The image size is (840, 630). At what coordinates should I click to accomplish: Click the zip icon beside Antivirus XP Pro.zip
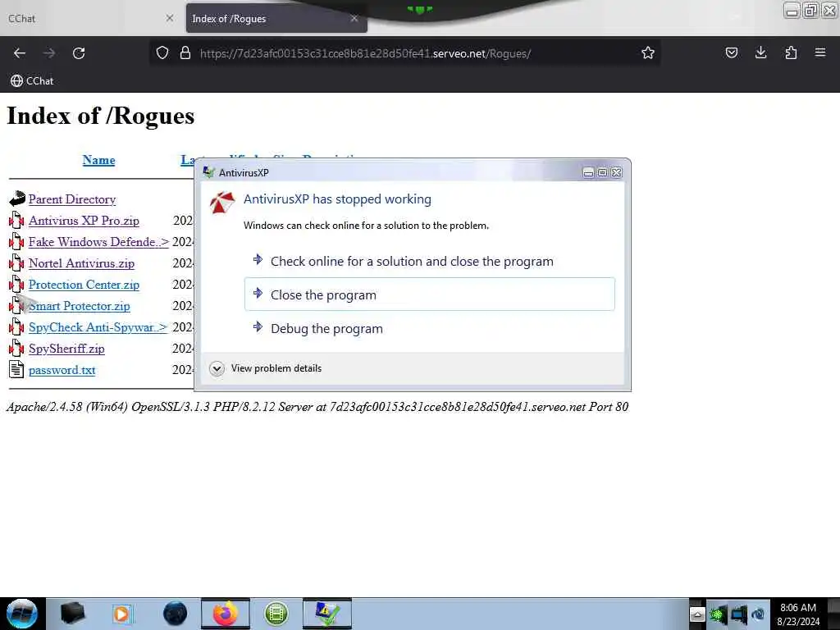[16, 220]
